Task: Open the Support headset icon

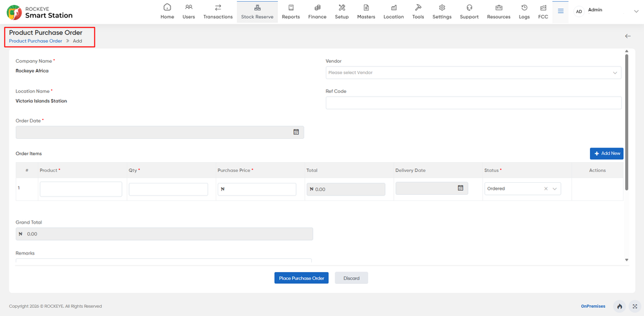Action: coord(469,8)
